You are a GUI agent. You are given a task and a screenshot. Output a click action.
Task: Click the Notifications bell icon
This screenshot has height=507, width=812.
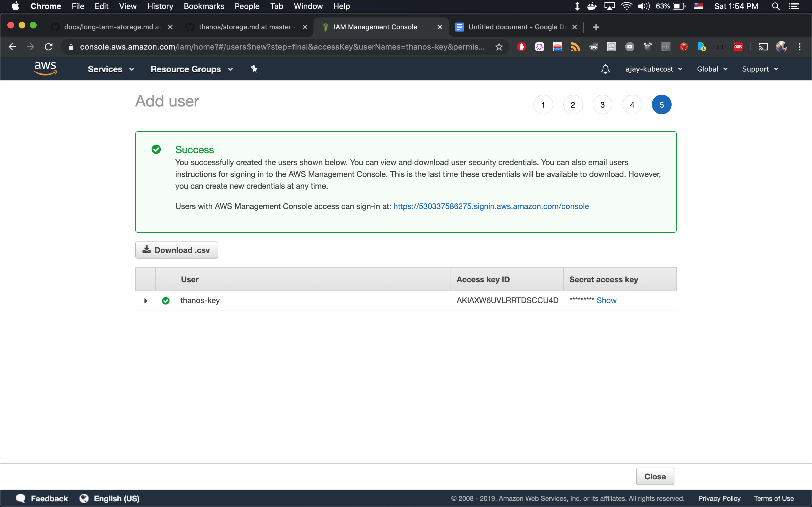point(604,69)
